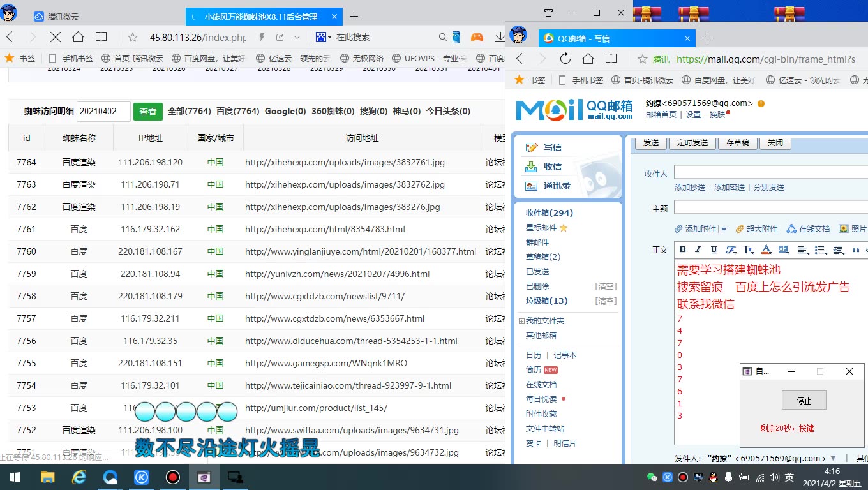Click the Underline icon in mail editor
This screenshot has width=868, height=490.
click(714, 249)
